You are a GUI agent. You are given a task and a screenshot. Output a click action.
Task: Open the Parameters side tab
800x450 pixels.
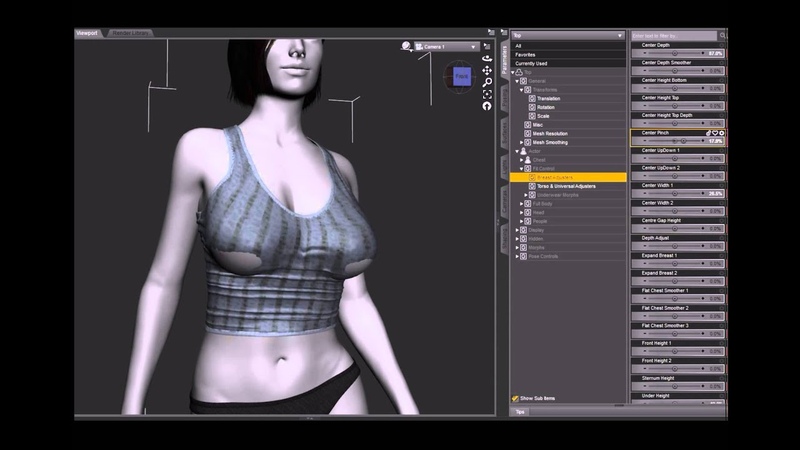pos(505,60)
